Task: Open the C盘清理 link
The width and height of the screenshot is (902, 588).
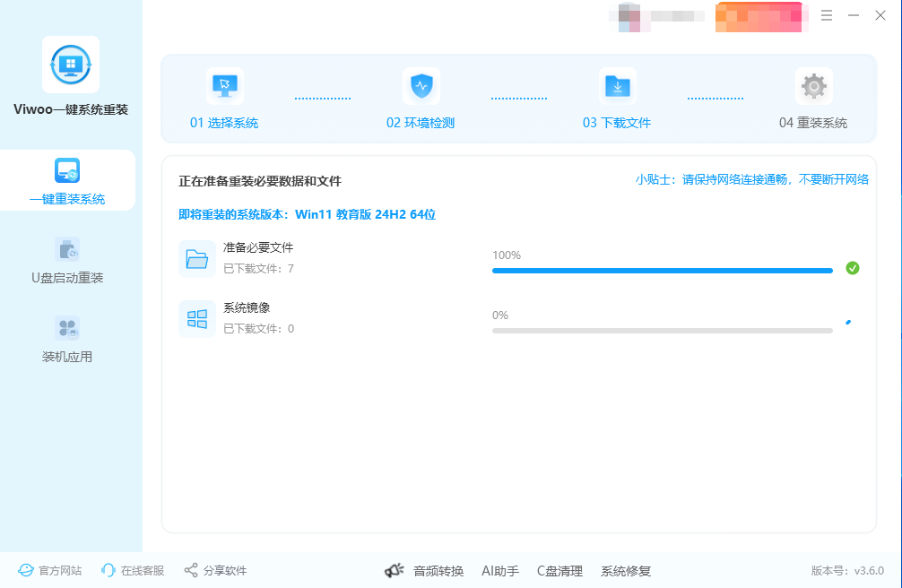Action: point(559,571)
